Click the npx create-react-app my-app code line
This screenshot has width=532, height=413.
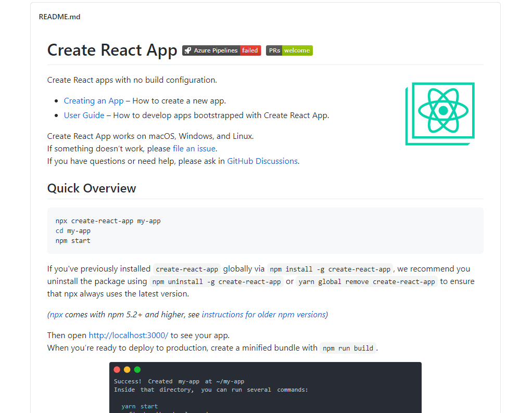point(108,221)
